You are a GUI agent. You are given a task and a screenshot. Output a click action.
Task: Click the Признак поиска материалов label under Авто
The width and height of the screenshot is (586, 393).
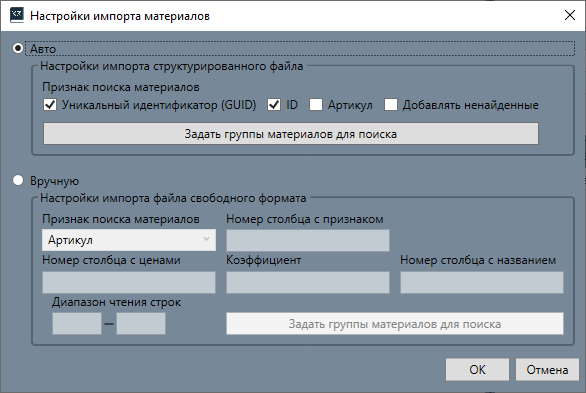point(121,87)
